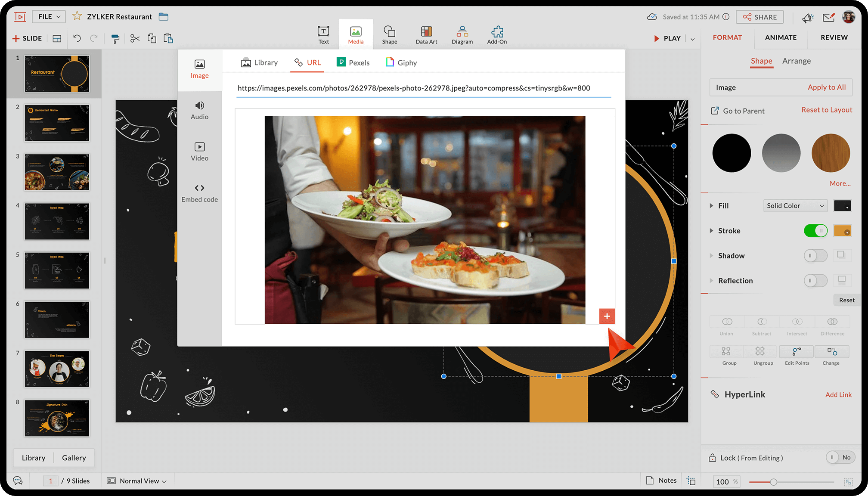This screenshot has width=868, height=496.
Task: Open the Solid Color fill dropdown
Action: coord(795,206)
